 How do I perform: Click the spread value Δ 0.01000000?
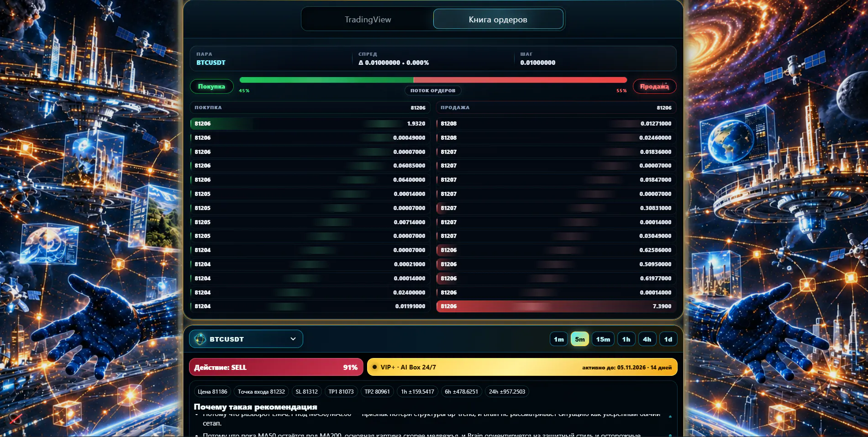coord(394,63)
